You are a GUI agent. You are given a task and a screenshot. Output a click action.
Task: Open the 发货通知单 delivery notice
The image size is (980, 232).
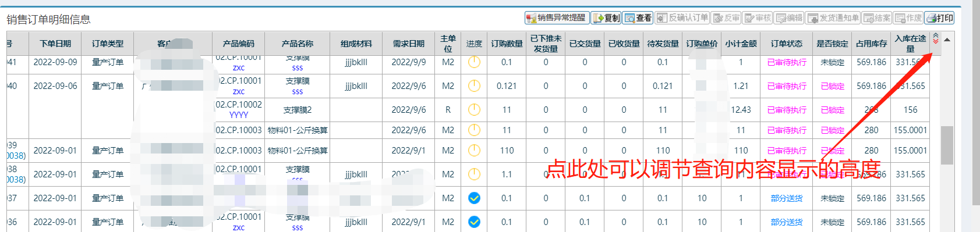pos(833,18)
